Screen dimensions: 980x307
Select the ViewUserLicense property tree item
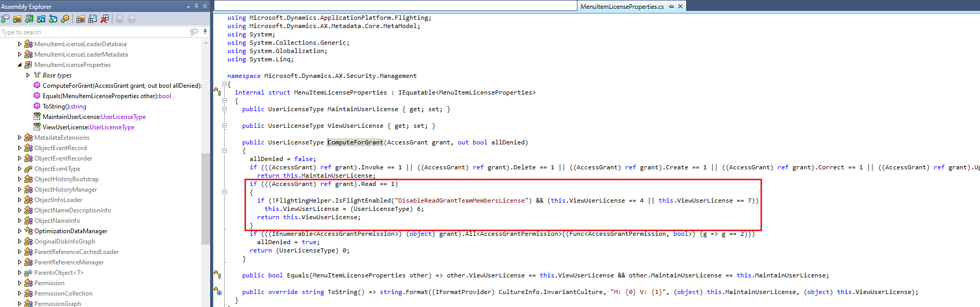(x=88, y=127)
